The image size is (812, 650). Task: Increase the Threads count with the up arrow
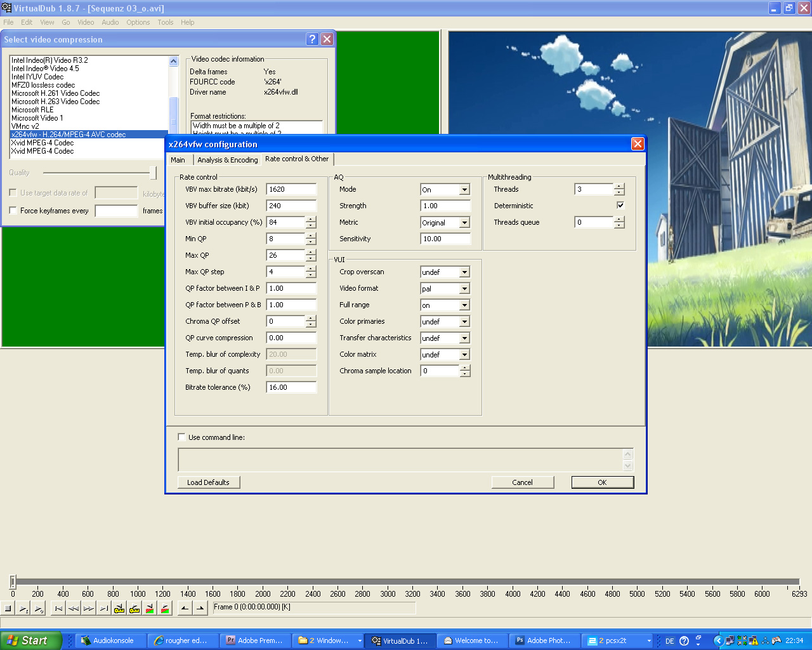(619, 187)
